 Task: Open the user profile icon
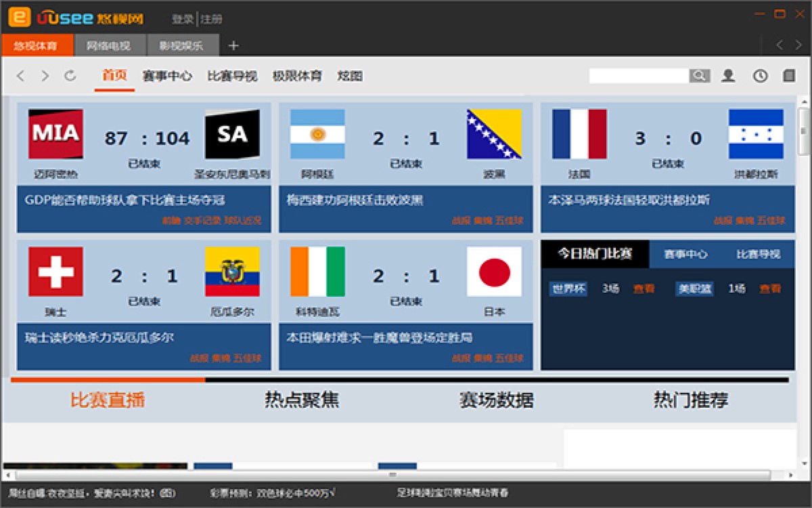pos(728,76)
